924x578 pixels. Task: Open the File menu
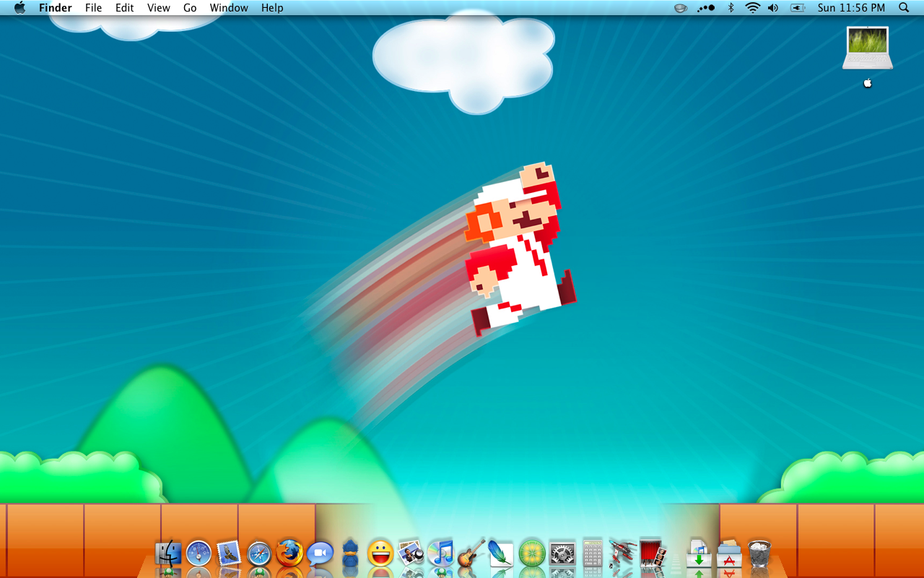point(93,8)
